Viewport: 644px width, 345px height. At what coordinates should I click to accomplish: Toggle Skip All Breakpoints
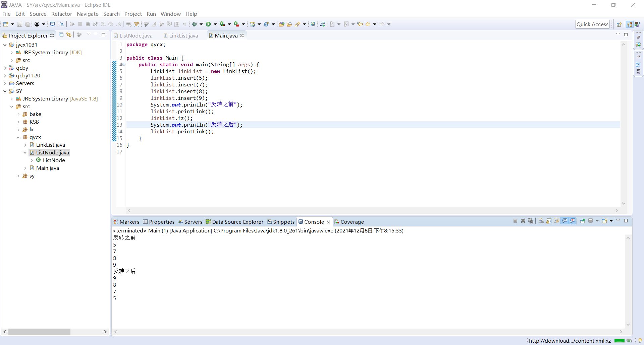[62, 24]
